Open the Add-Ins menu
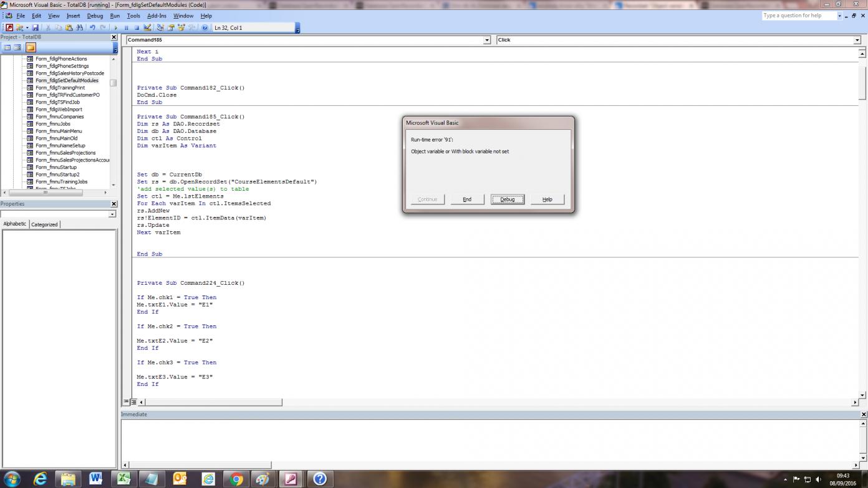 tap(157, 16)
